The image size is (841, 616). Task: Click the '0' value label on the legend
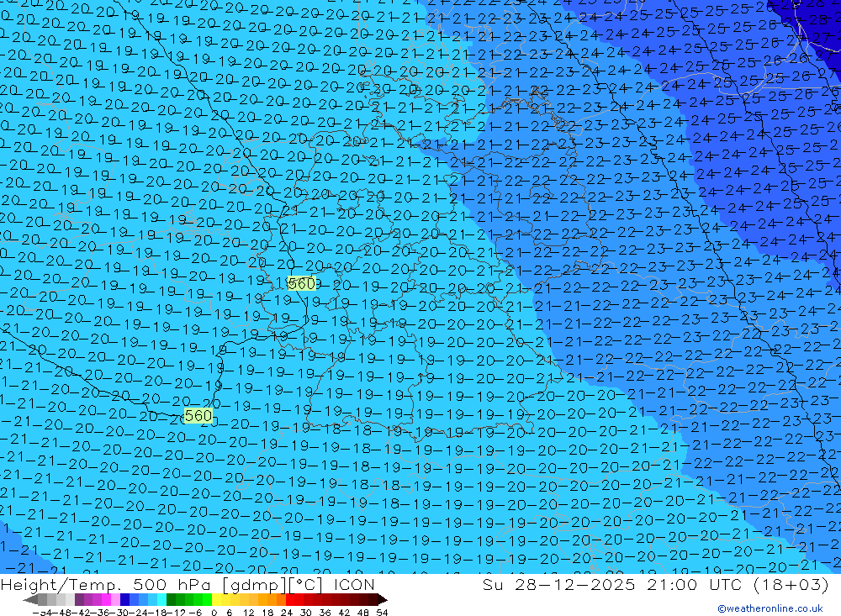[214, 613]
